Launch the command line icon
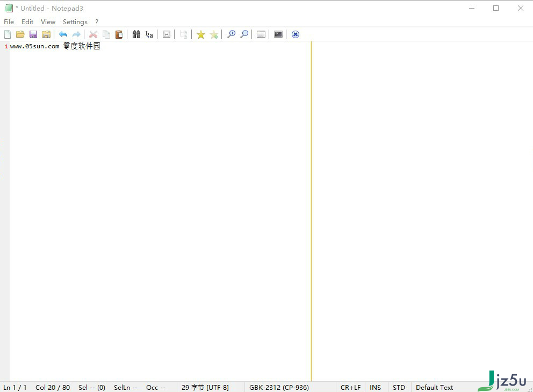The height and width of the screenshot is (392, 533). 278,34
